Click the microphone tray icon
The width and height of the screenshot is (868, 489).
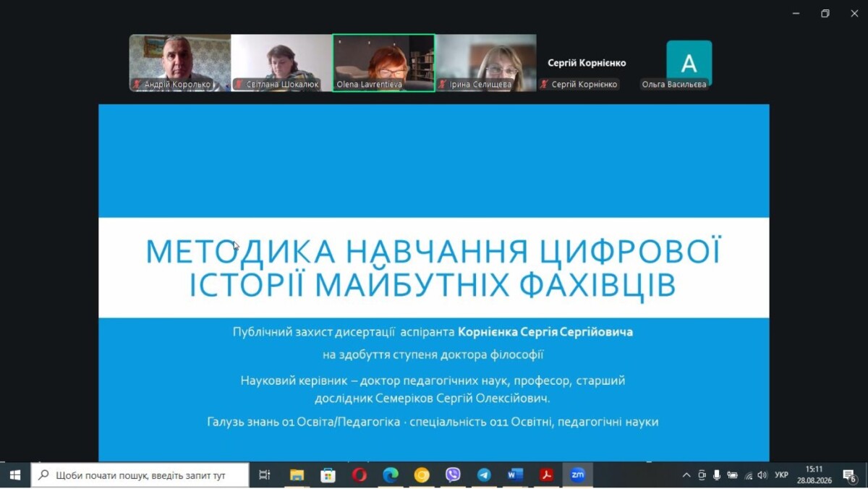(x=717, y=475)
